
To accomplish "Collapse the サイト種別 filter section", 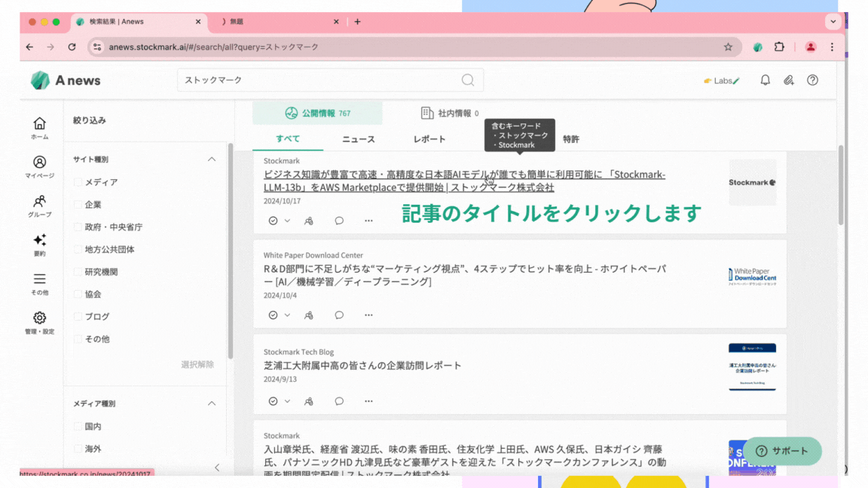I will (x=212, y=160).
